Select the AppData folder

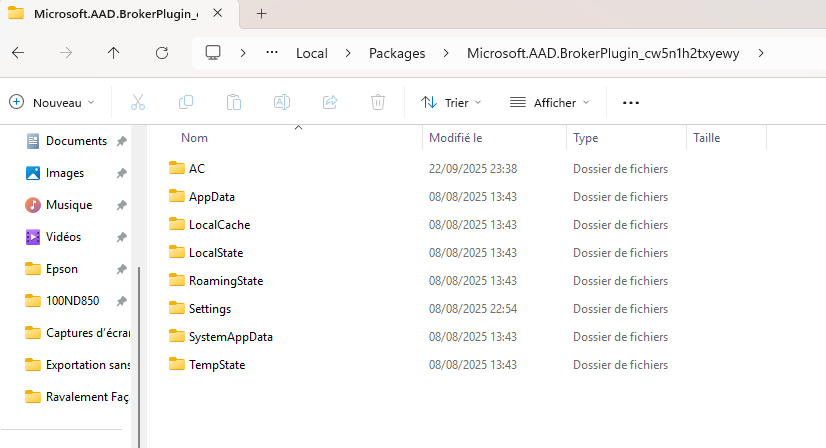(x=212, y=197)
